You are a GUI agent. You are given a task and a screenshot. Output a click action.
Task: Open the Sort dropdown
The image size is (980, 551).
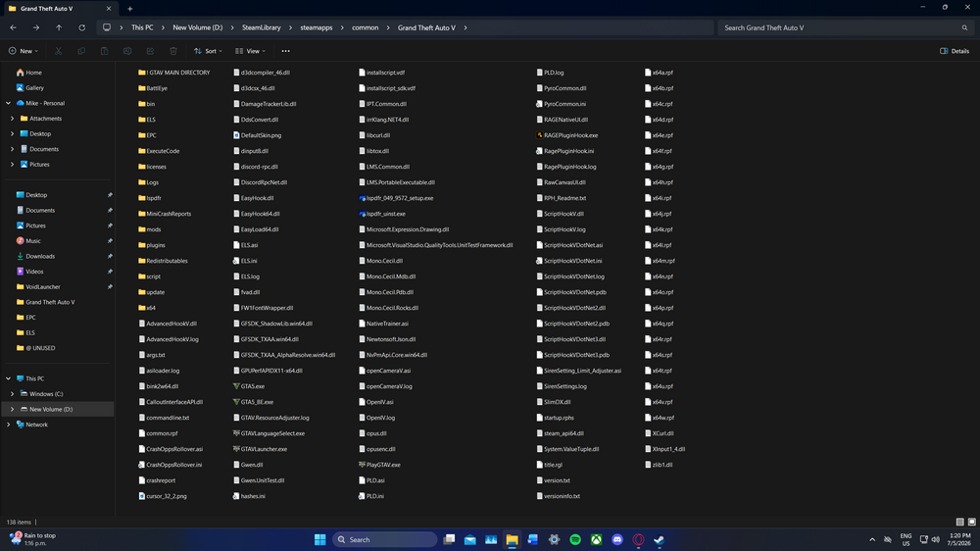[208, 51]
